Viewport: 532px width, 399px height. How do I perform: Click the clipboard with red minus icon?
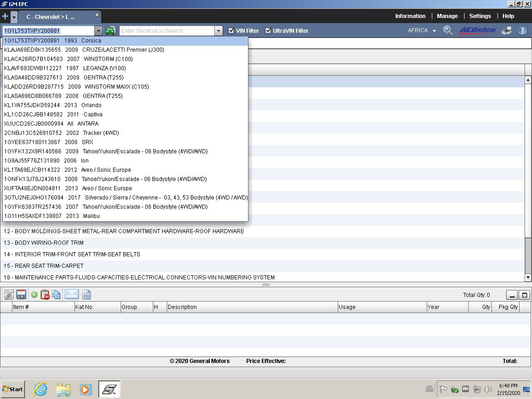(x=45, y=295)
